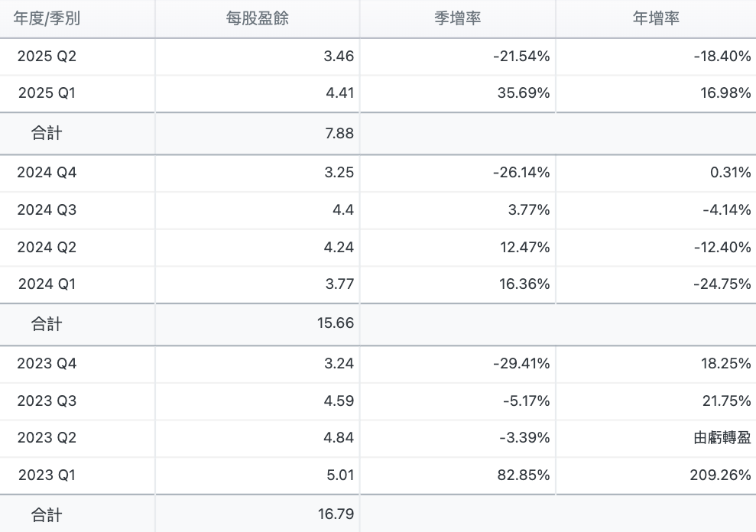Select the -21.54% quarterly growth value
The image size is (756, 532).
(x=521, y=57)
